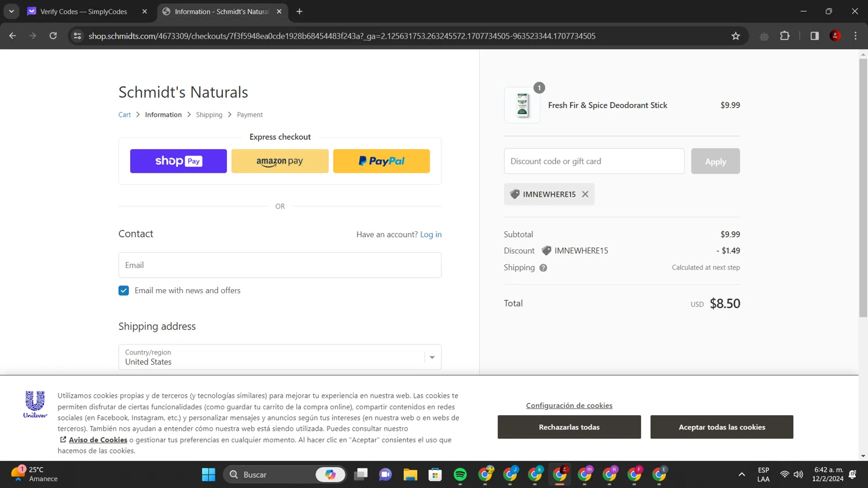Image resolution: width=868 pixels, height=488 pixels.
Task: Open Microsoft Store from the taskbar
Action: (x=435, y=475)
